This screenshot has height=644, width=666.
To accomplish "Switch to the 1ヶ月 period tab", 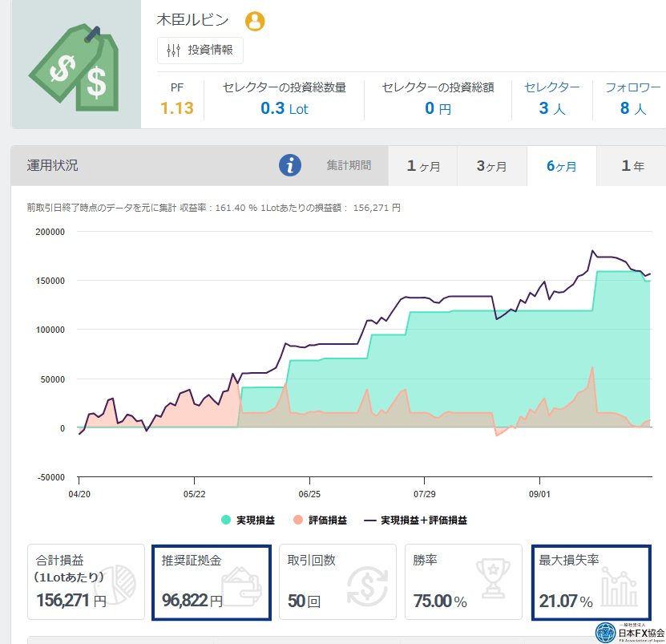I will [x=423, y=166].
